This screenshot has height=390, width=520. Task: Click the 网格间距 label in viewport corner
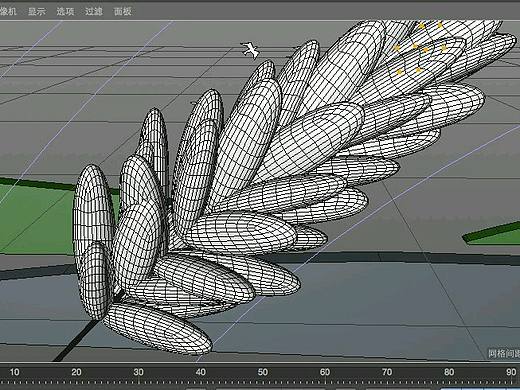point(504,353)
